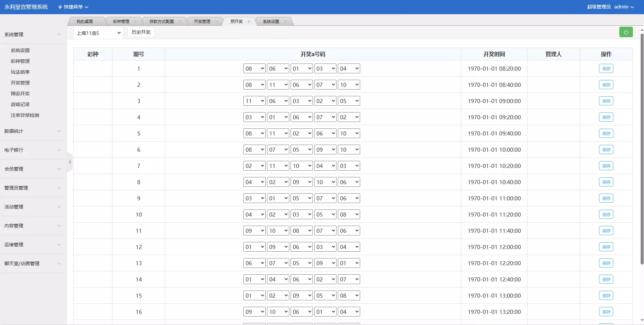Save row 5 with its 保存 button

point(606,133)
